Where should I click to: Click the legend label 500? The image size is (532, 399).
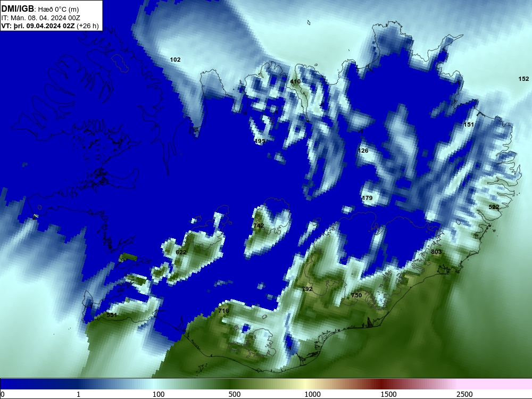235,394
